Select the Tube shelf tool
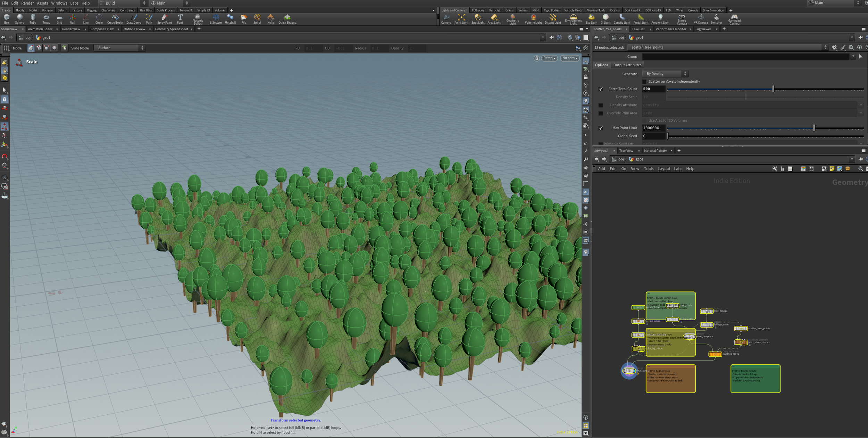This screenshot has width=868, height=438. pos(33,19)
